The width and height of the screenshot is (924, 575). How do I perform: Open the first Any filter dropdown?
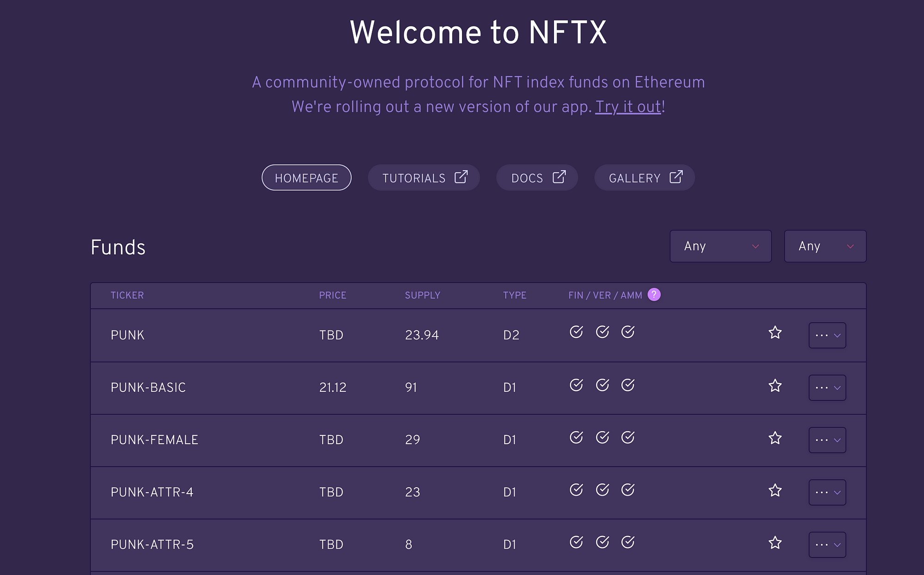click(x=721, y=246)
